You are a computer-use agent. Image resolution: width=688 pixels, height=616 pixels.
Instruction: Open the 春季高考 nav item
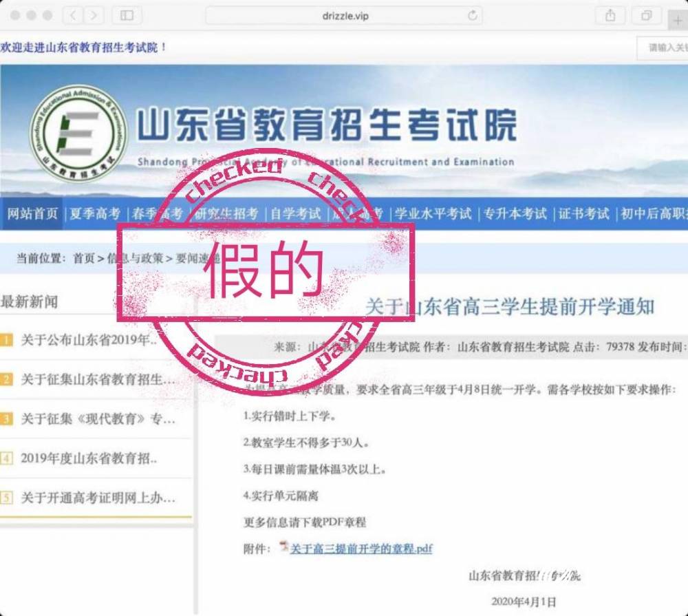(x=157, y=214)
